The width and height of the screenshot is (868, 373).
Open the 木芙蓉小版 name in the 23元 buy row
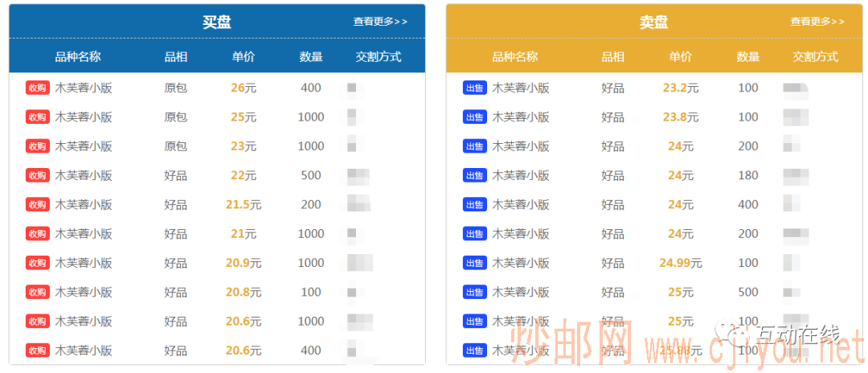click(84, 146)
